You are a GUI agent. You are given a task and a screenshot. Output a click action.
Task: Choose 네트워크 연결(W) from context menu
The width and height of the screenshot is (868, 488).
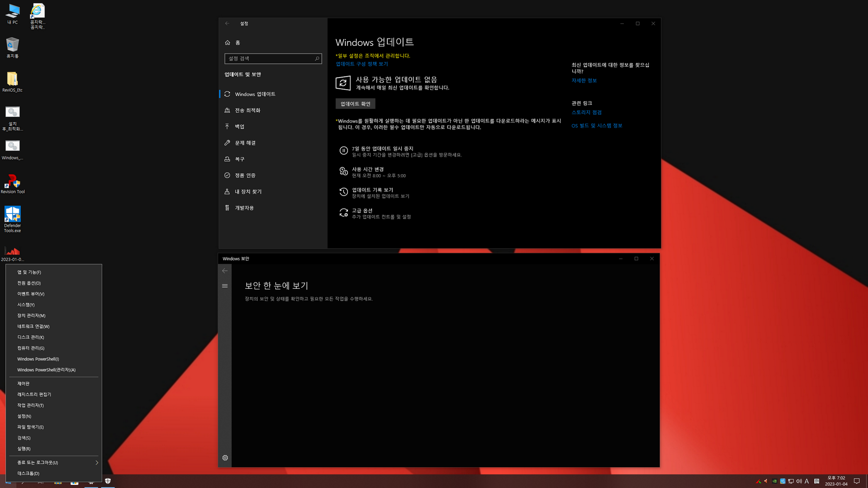[54, 326]
